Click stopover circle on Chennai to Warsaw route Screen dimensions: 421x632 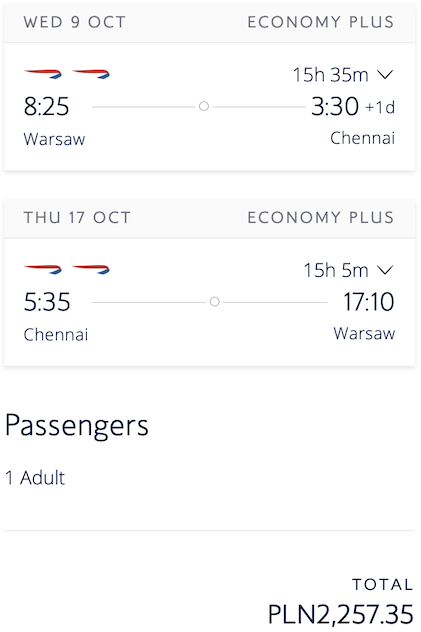215,302
